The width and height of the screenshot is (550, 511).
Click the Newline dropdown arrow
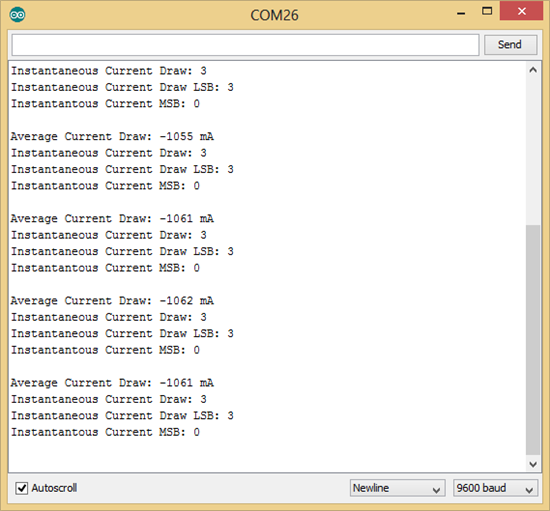pos(436,490)
